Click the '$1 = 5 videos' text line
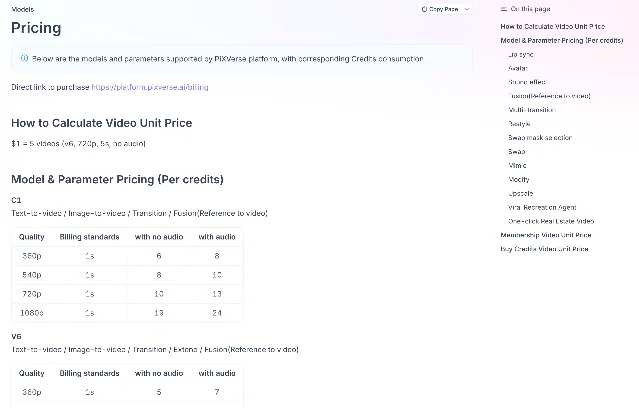This screenshot has width=639, height=408. pyautogui.click(x=79, y=143)
